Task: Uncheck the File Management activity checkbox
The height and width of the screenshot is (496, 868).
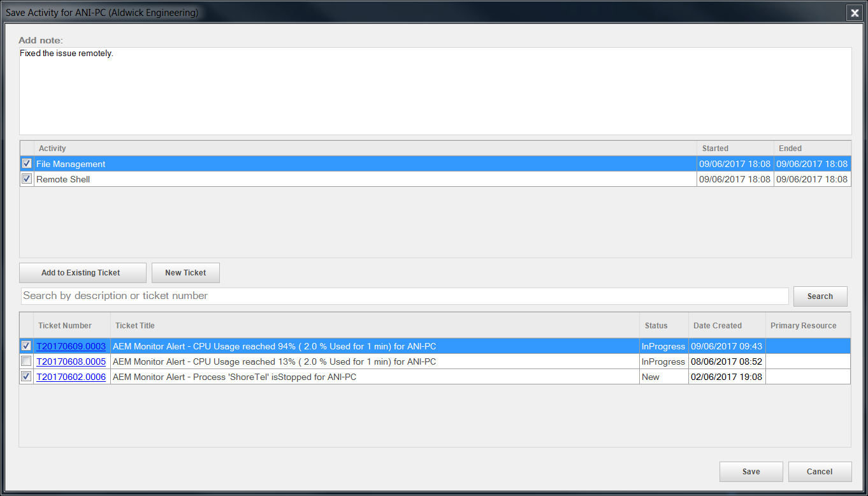Action: pos(27,163)
